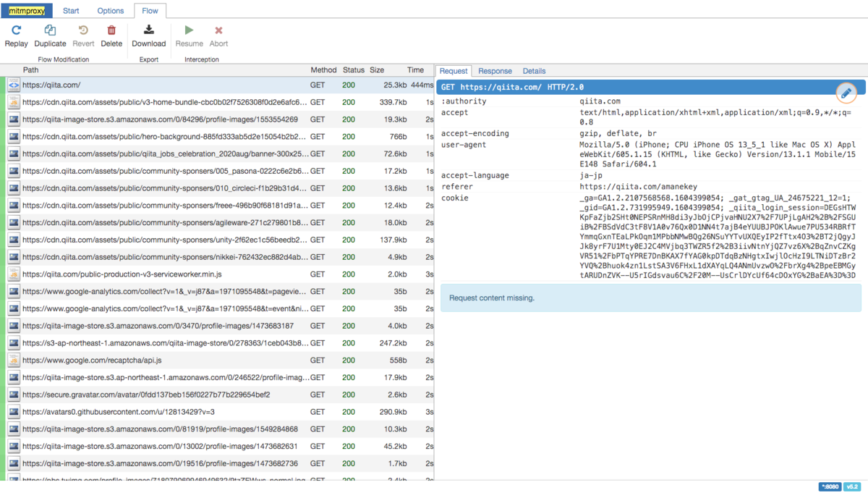Click the Replay flow icon
This screenshot has height=493, width=868.
(x=16, y=30)
